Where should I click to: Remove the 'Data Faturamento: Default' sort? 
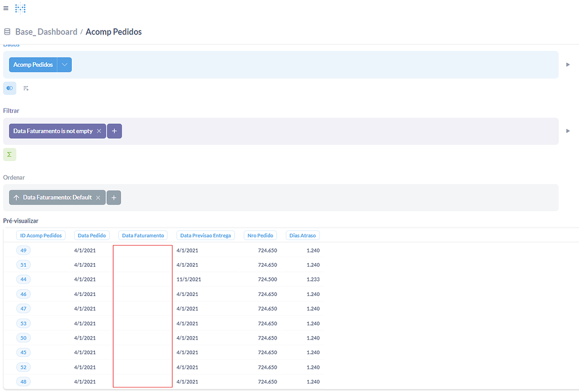click(x=98, y=197)
